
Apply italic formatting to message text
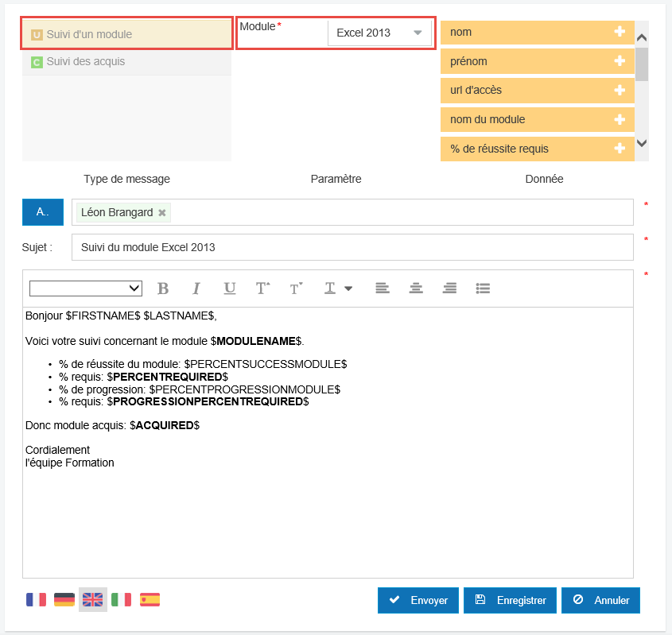[x=196, y=288]
